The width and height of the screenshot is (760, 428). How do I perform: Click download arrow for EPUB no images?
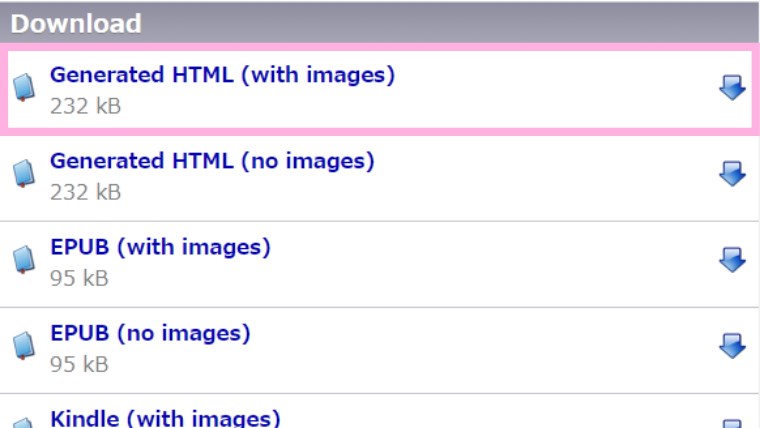[x=732, y=346]
